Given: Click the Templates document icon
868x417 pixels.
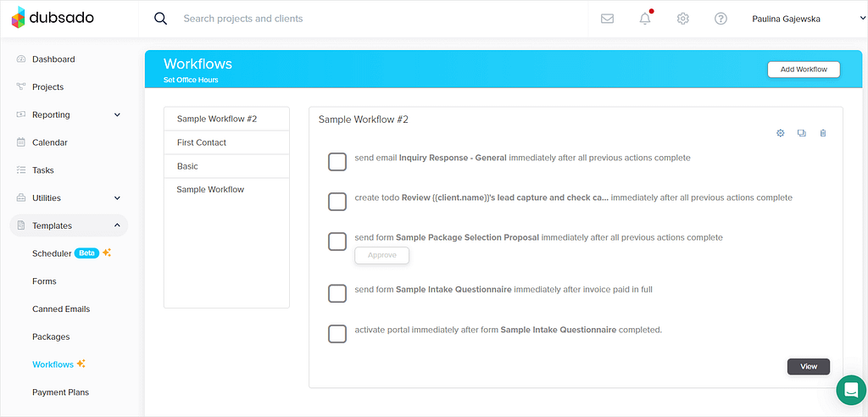Looking at the screenshot, I should click(x=21, y=225).
